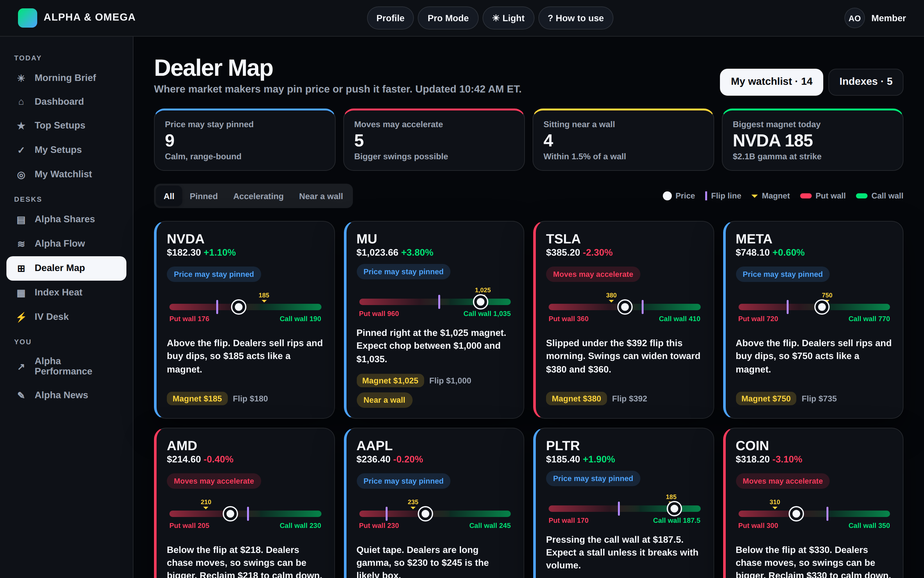The height and width of the screenshot is (578, 924).
Task: Open the How to use help
Action: [x=575, y=18]
